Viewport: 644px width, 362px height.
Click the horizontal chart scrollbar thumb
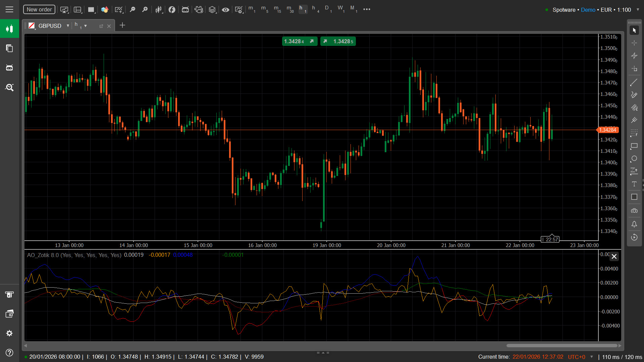click(562, 346)
